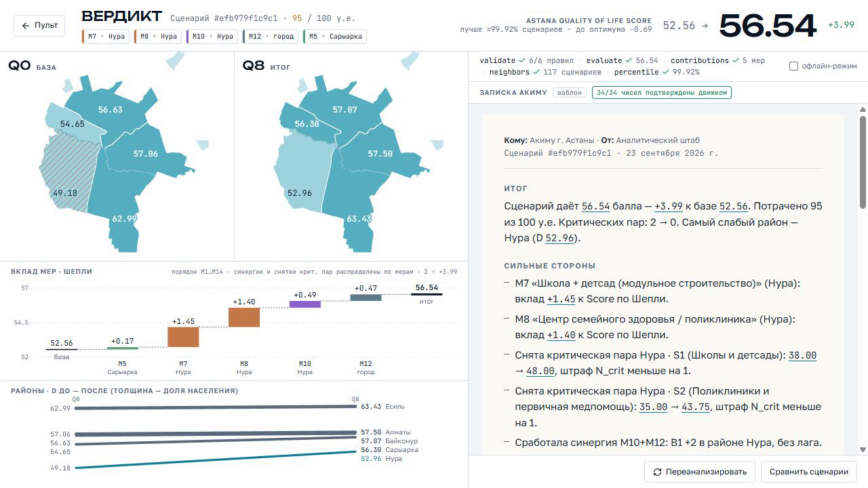Open Сравнить сценарии
This screenshot has height=488, width=868.
click(809, 472)
